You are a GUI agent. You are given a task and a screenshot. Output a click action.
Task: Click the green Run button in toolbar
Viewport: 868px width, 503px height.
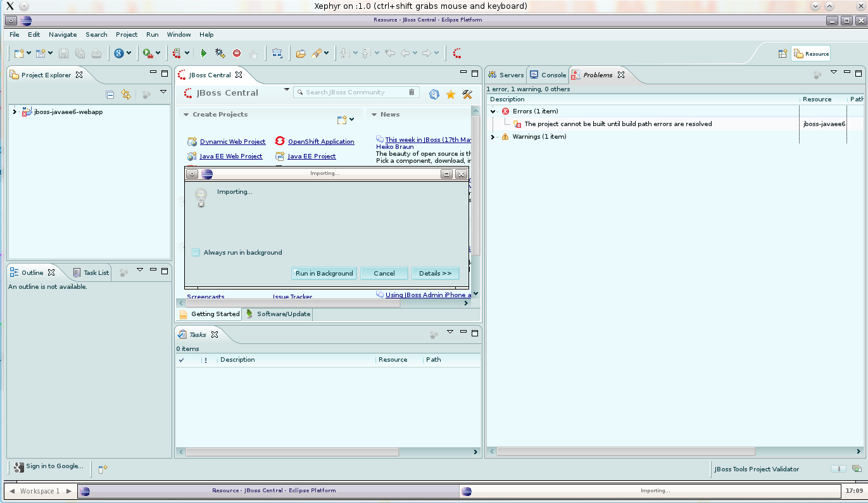pyautogui.click(x=203, y=54)
